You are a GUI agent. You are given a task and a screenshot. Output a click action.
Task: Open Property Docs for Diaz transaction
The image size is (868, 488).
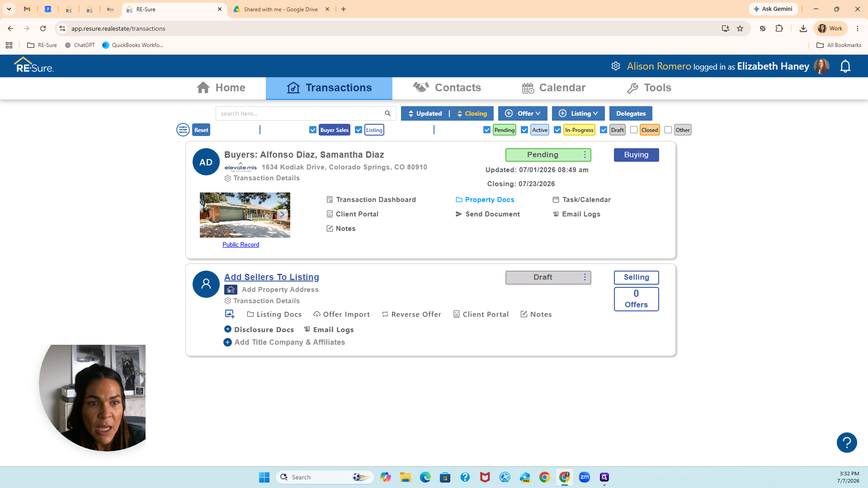(485, 200)
